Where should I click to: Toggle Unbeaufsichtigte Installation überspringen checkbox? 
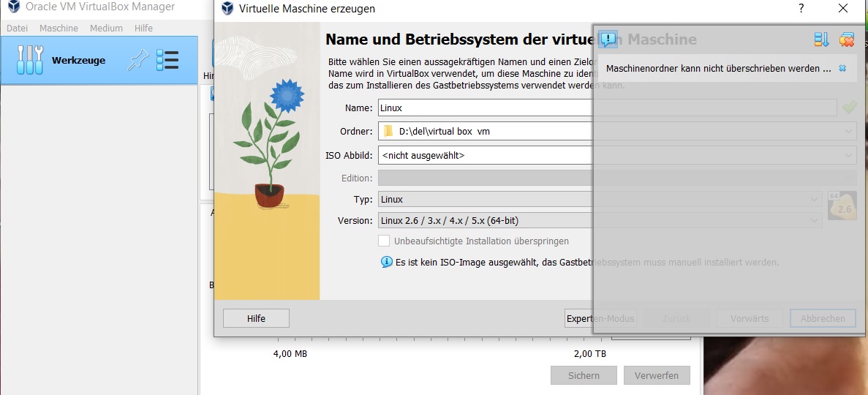pyautogui.click(x=384, y=241)
